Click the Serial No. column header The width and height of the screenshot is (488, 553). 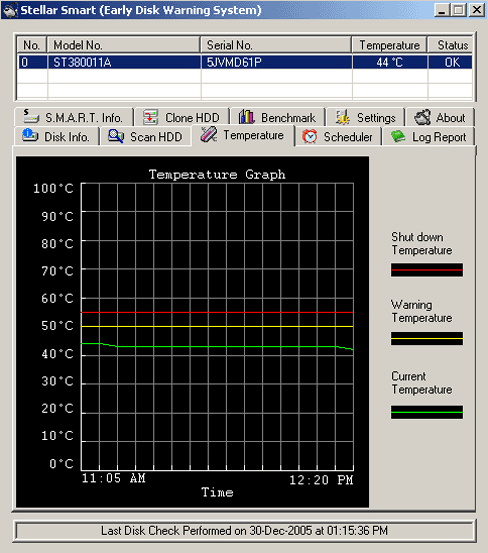coord(276,45)
